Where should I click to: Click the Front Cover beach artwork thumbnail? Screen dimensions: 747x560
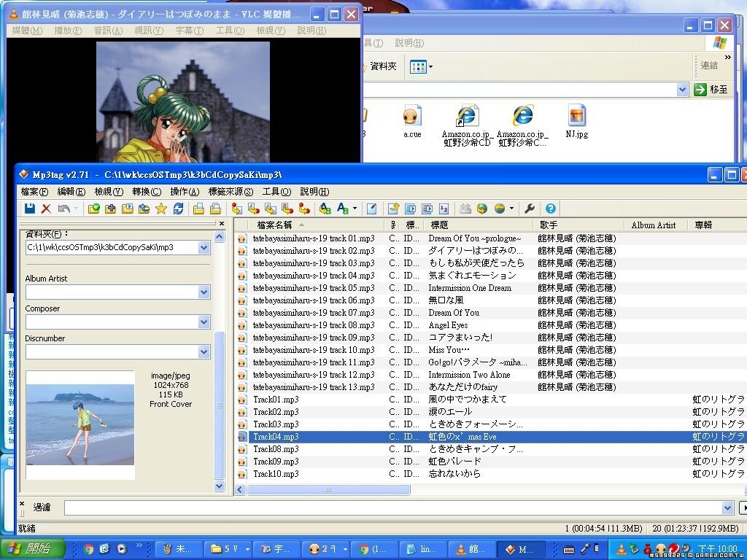[80, 424]
